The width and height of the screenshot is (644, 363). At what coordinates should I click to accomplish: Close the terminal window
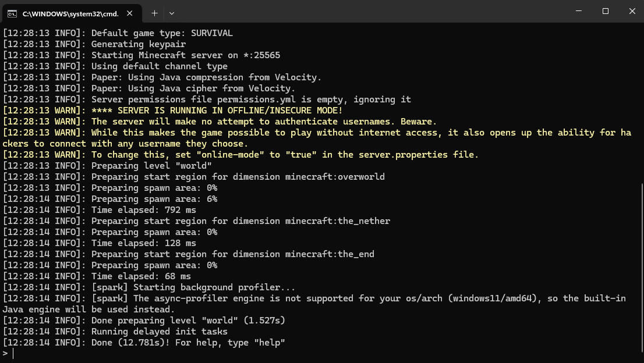point(632,11)
